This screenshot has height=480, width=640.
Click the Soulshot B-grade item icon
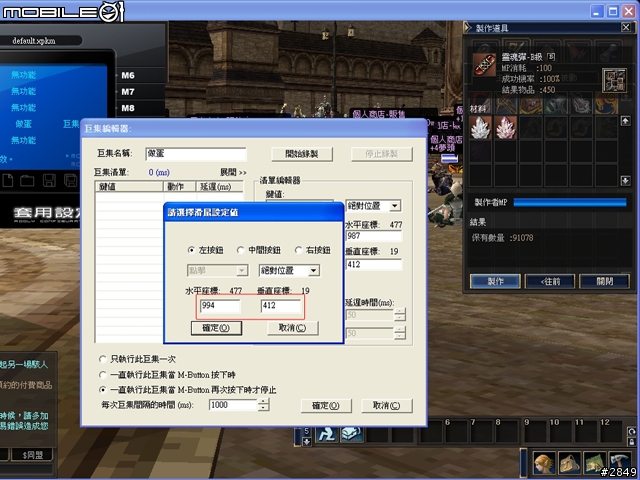click(x=485, y=65)
